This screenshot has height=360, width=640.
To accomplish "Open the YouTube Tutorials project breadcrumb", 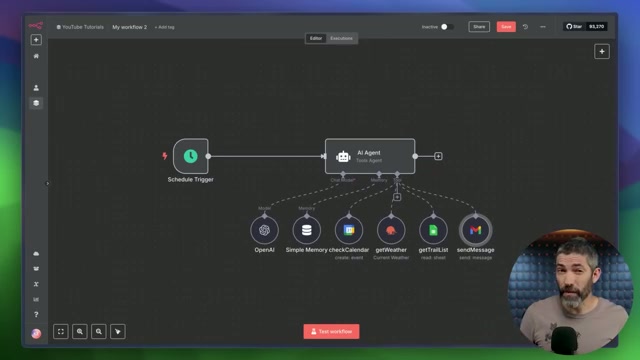I will tap(80, 27).
